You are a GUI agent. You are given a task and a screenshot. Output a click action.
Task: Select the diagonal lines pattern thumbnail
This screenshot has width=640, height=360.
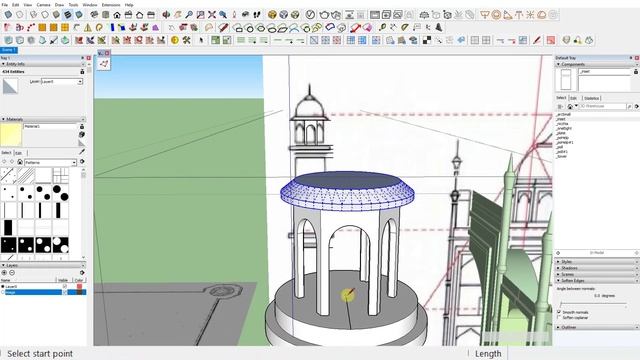[26, 176]
